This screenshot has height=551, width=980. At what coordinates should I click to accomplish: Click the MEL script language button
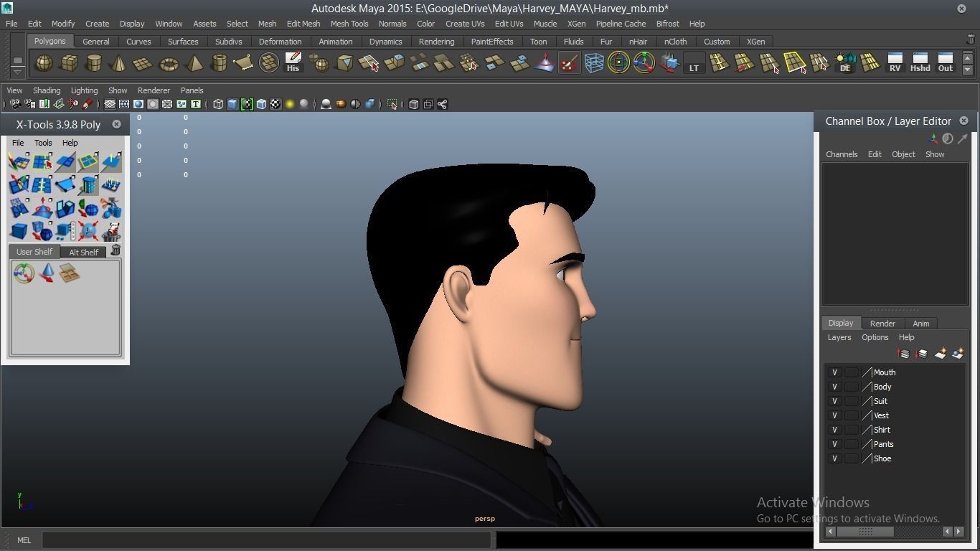click(24, 540)
